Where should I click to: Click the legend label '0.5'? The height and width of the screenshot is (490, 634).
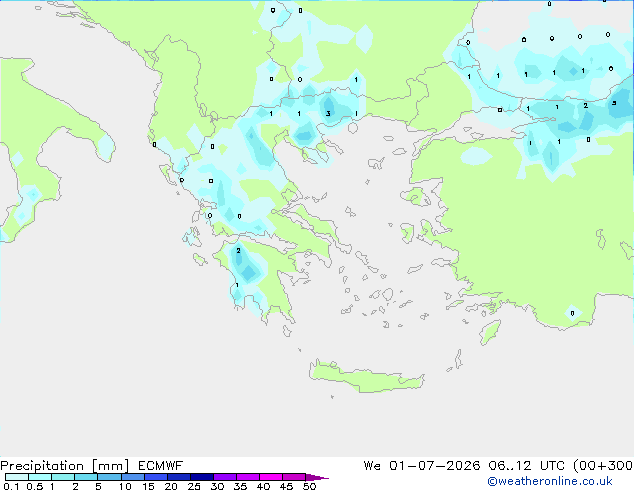[x=35, y=486]
